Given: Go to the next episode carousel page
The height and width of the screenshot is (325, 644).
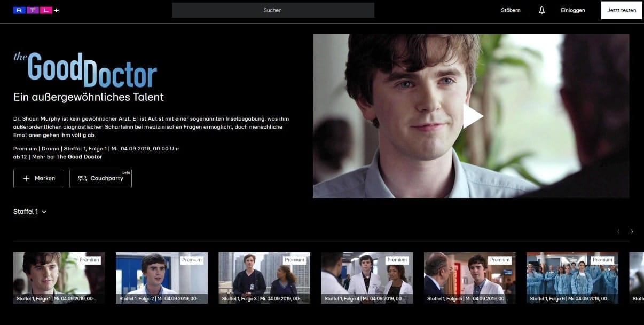Looking at the screenshot, I should [632, 231].
